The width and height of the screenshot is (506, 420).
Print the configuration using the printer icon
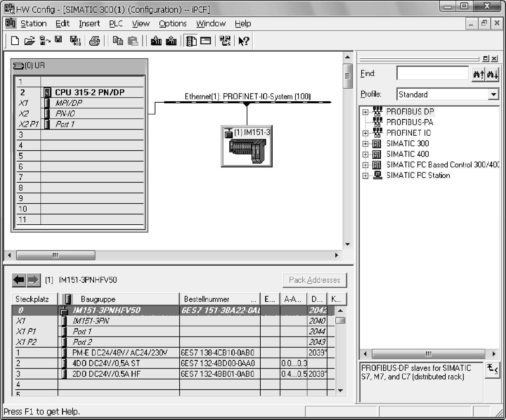point(94,41)
